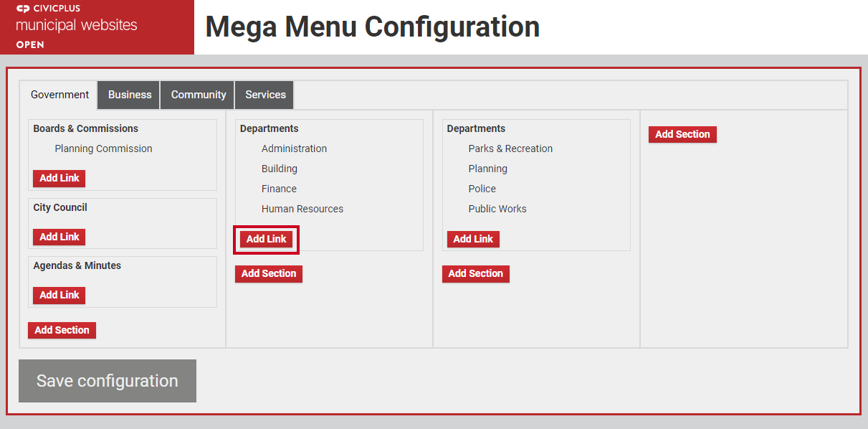
Task: Click Add Link under City Council
Action: click(59, 237)
